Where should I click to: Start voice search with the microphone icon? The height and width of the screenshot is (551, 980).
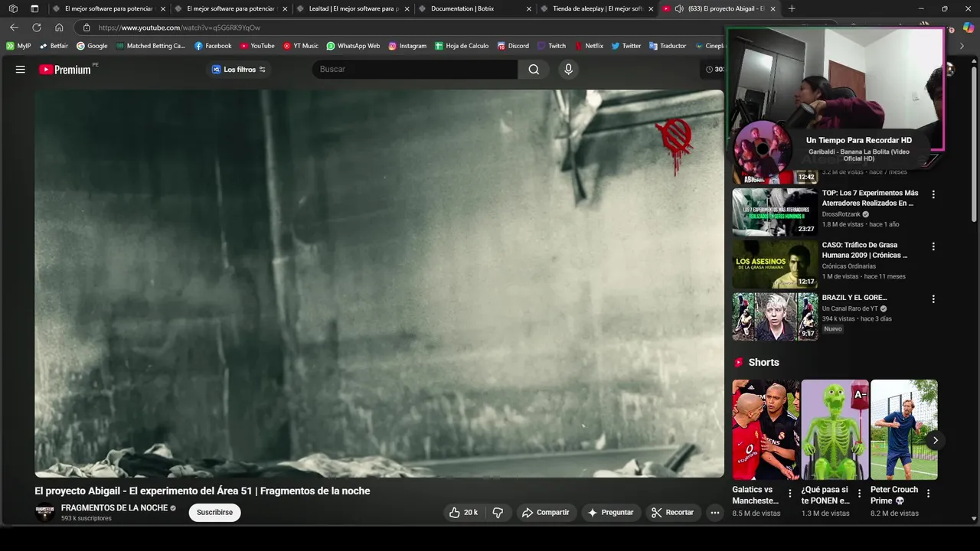coord(568,69)
